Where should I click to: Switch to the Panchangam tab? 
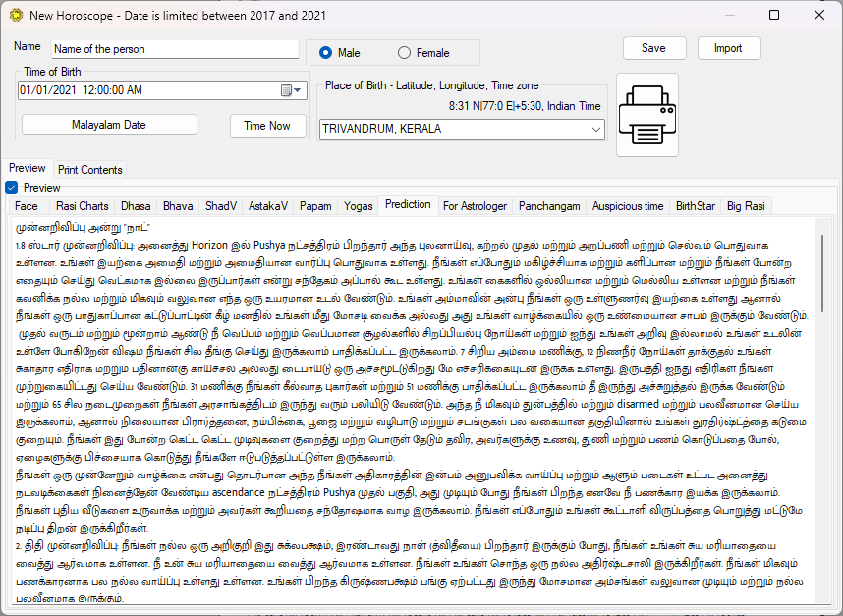(549, 206)
